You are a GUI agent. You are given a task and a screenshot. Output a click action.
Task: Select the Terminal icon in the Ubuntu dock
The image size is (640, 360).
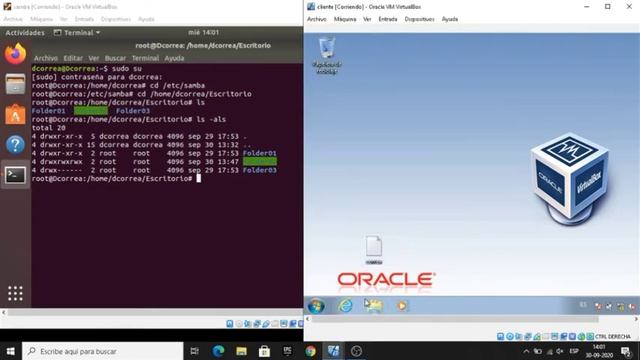click(x=15, y=175)
